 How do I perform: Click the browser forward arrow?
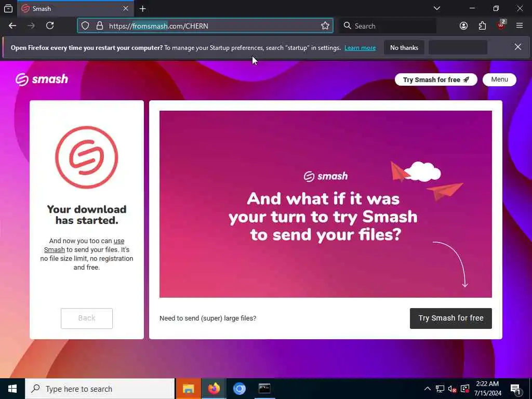(x=31, y=26)
